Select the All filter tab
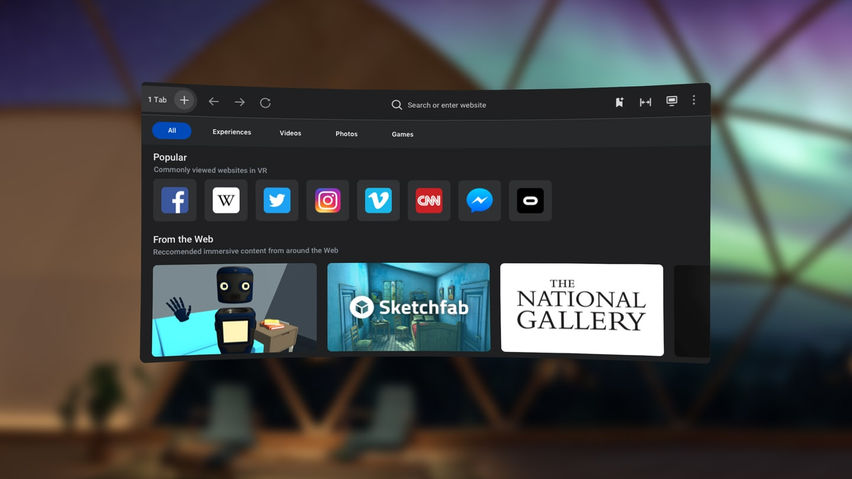 172,131
